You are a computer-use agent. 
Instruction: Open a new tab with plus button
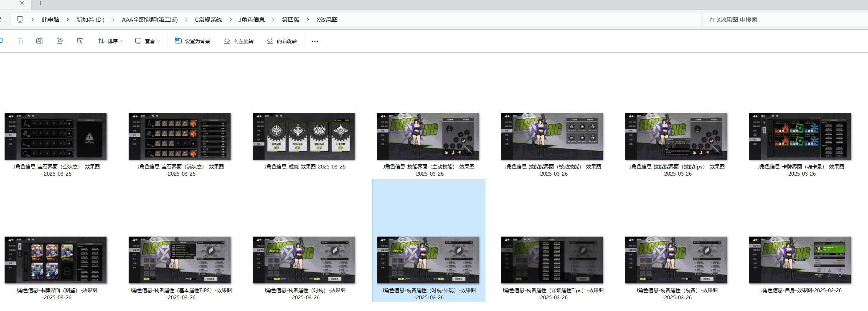[x=40, y=3]
